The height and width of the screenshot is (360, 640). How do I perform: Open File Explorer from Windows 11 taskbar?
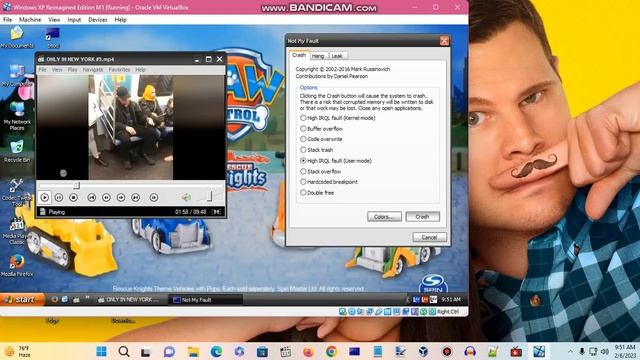click(x=193, y=351)
